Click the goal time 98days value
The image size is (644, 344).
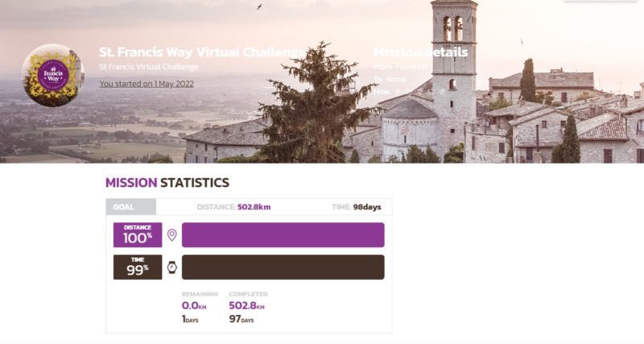(367, 207)
